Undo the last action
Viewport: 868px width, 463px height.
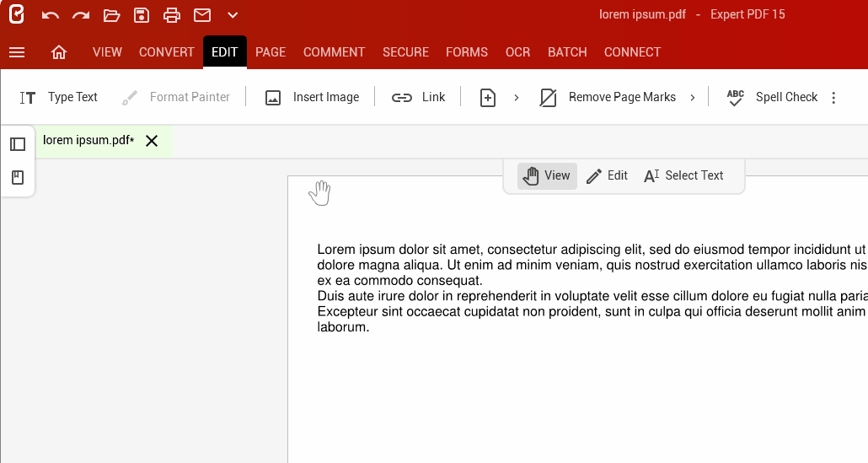point(51,15)
